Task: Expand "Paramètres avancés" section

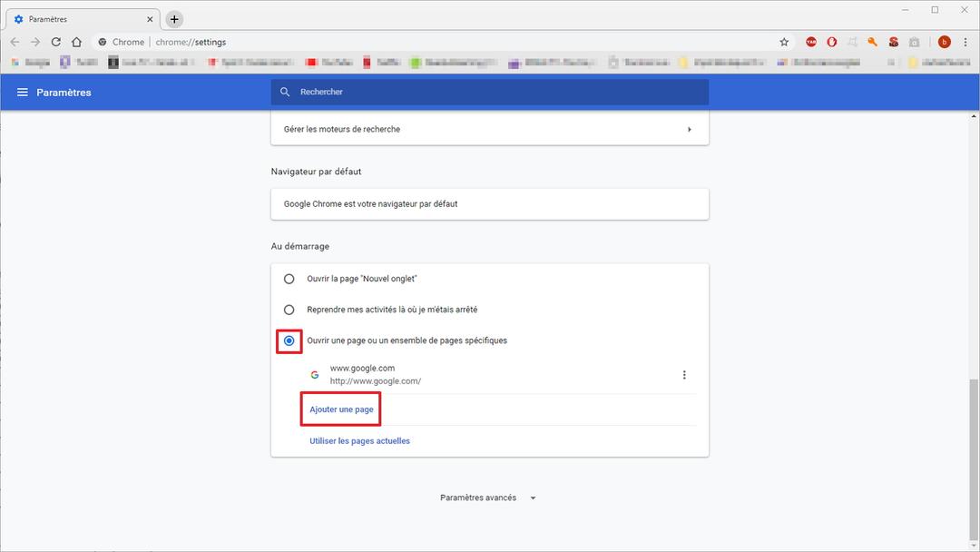Action: point(487,498)
